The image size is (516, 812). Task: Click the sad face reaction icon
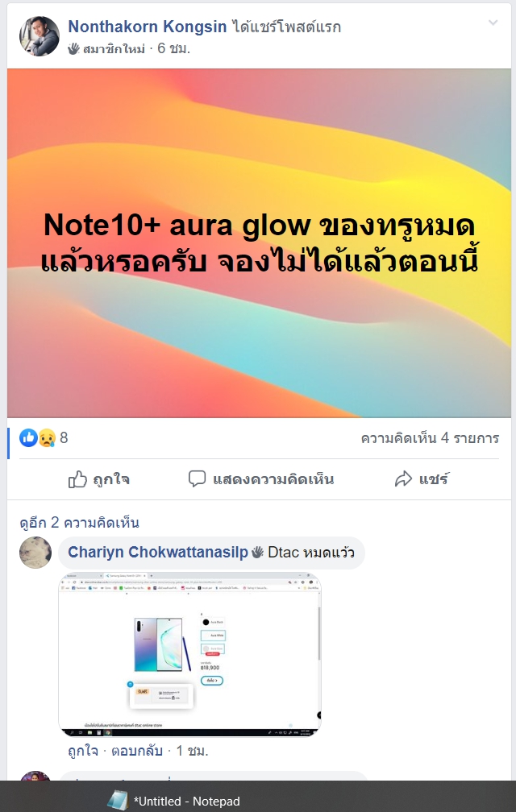pyautogui.click(x=47, y=438)
